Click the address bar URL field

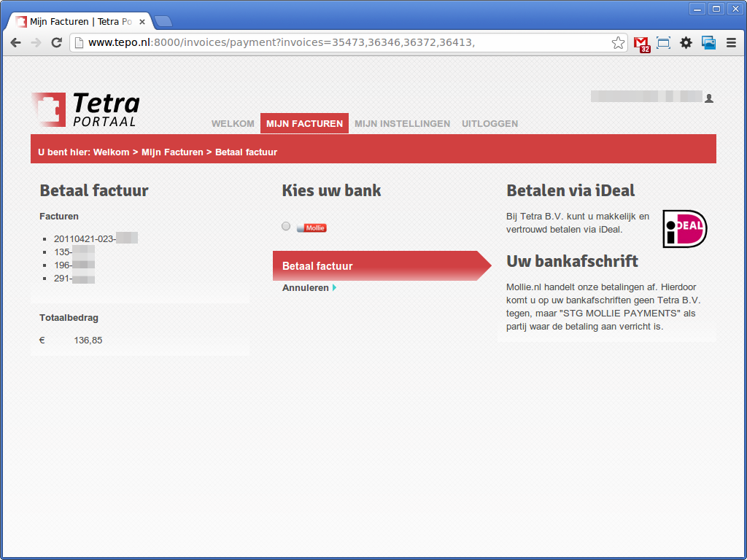(x=343, y=43)
